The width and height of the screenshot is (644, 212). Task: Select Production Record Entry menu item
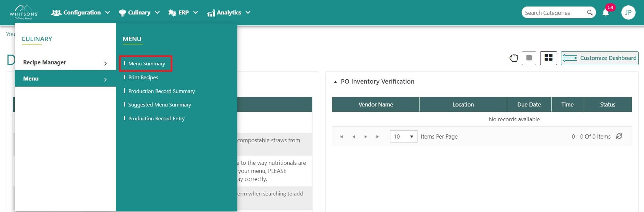156,118
